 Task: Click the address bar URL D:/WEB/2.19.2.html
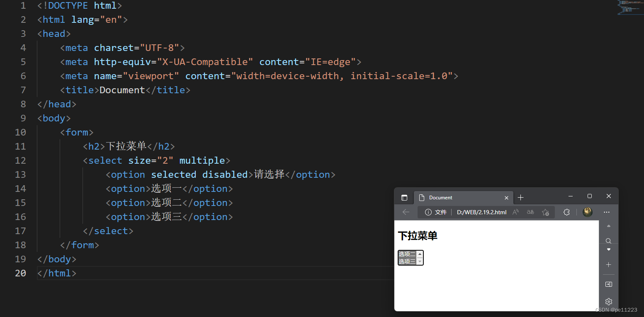pyautogui.click(x=481, y=212)
